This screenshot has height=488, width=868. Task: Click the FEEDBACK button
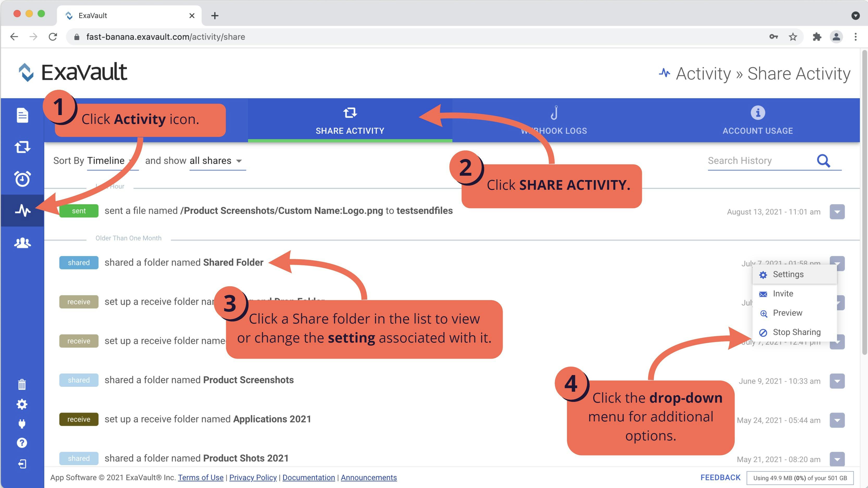coord(720,478)
